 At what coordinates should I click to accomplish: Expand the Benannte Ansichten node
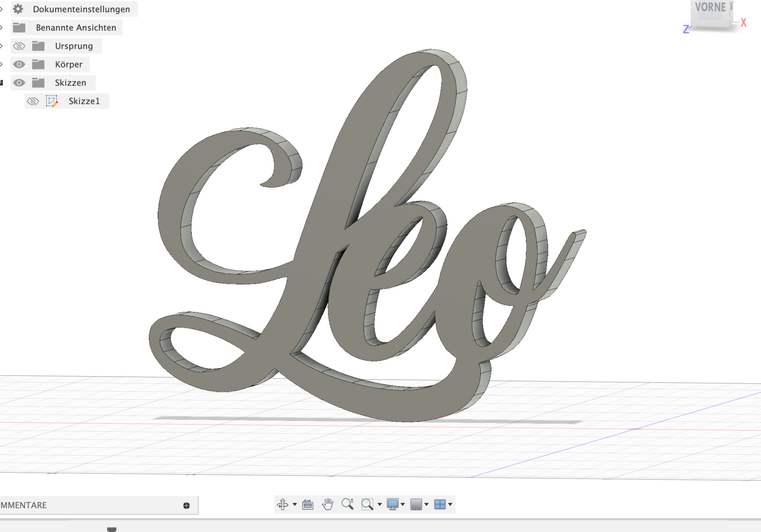click(2, 27)
